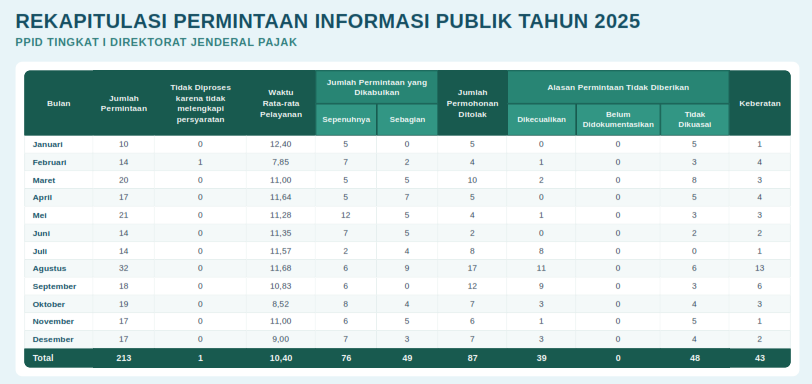Select the "Mei" row label
Image resolution: width=812 pixels, height=384 pixels.
40,215
